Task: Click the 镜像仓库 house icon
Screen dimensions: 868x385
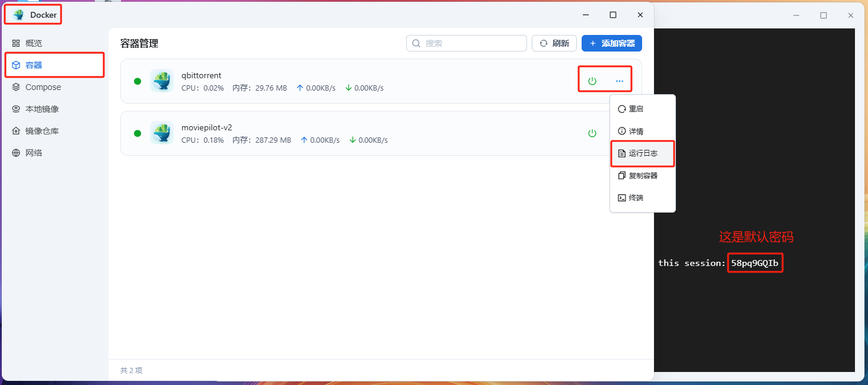Action: pyautogui.click(x=16, y=131)
